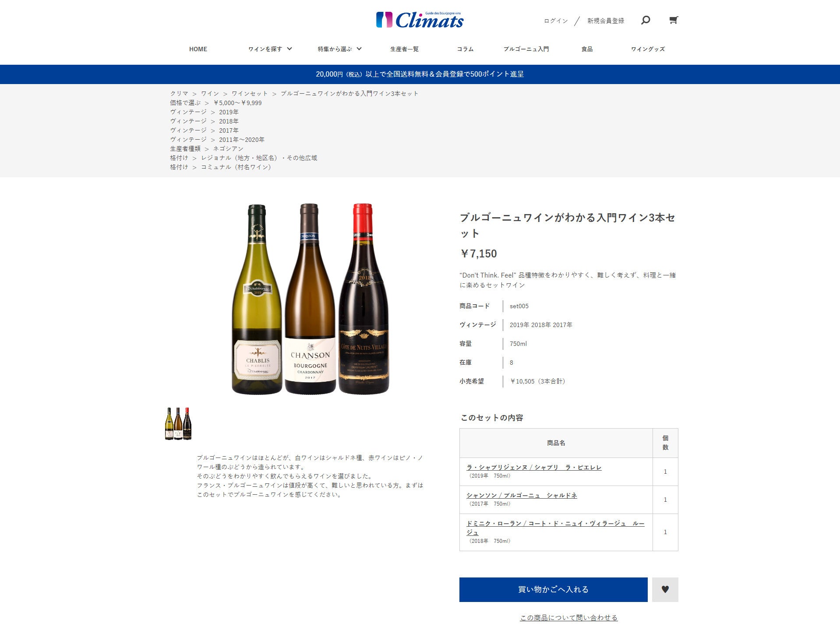Select the three-bottle thumbnail image
Screen dimensions: 840x630
tap(178, 423)
